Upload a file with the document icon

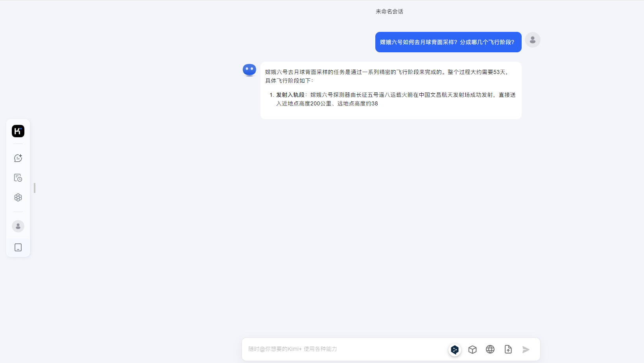508,349
